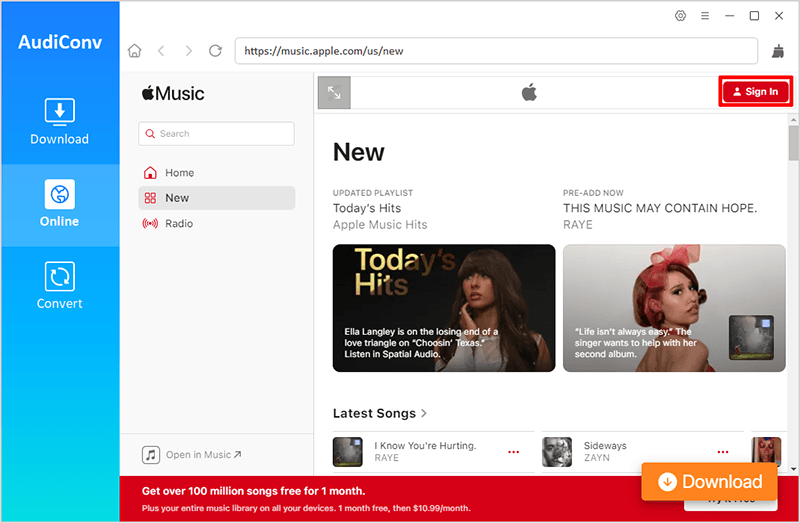
Task: Click the Sign In button
Action: pos(756,92)
